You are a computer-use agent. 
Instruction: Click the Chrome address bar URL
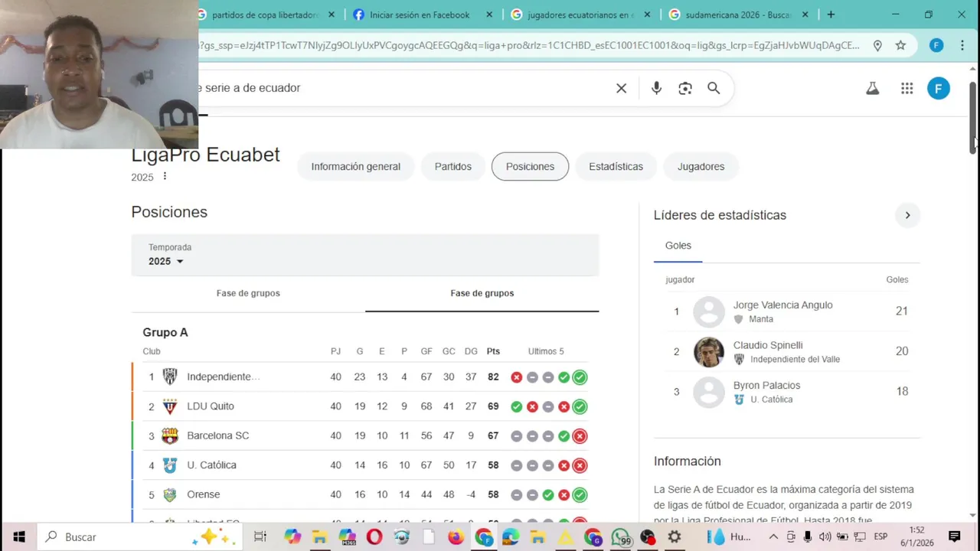[528, 45]
